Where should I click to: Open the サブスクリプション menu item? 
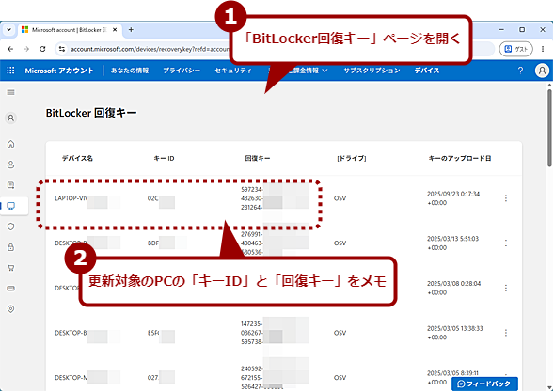tap(372, 71)
